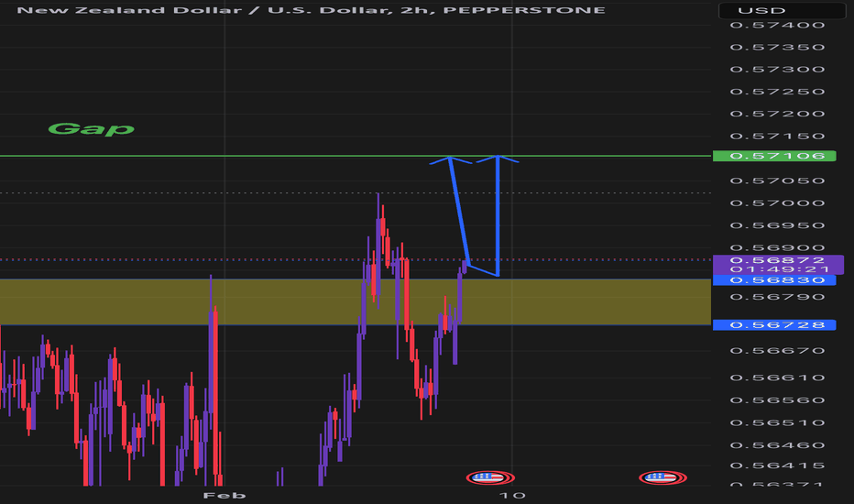This screenshot has width=854, height=504.
Task: Click the 0.57300 price scale value
Action: point(777,70)
